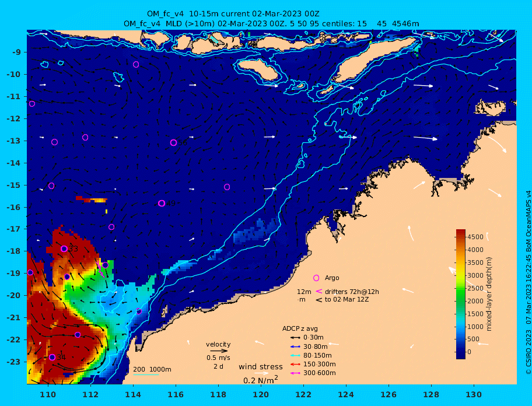Click the magenta drifter arrowhead legend symbol
This screenshot has width=532, height=406.
pos(319,291)
